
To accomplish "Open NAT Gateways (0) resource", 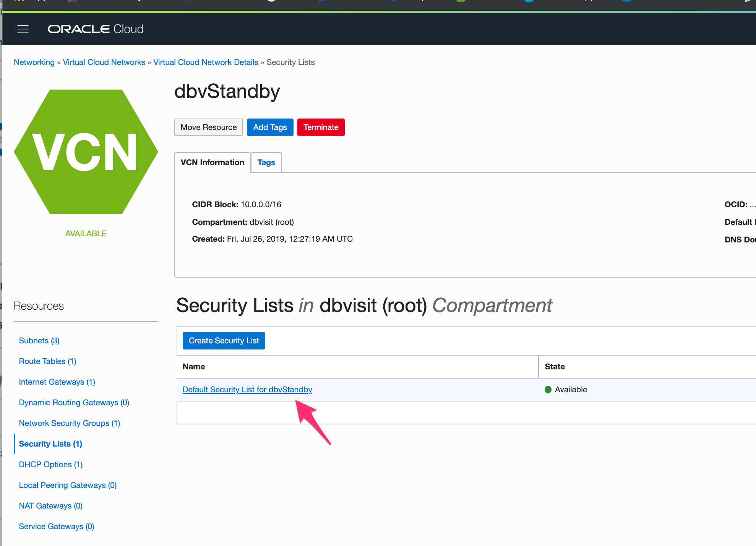I will (x=51, y=506).
